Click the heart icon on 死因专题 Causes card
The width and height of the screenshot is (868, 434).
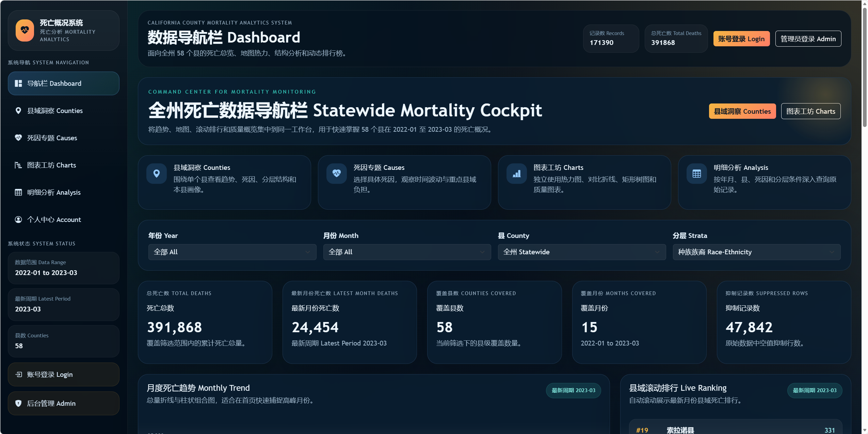tap(336, 174)
